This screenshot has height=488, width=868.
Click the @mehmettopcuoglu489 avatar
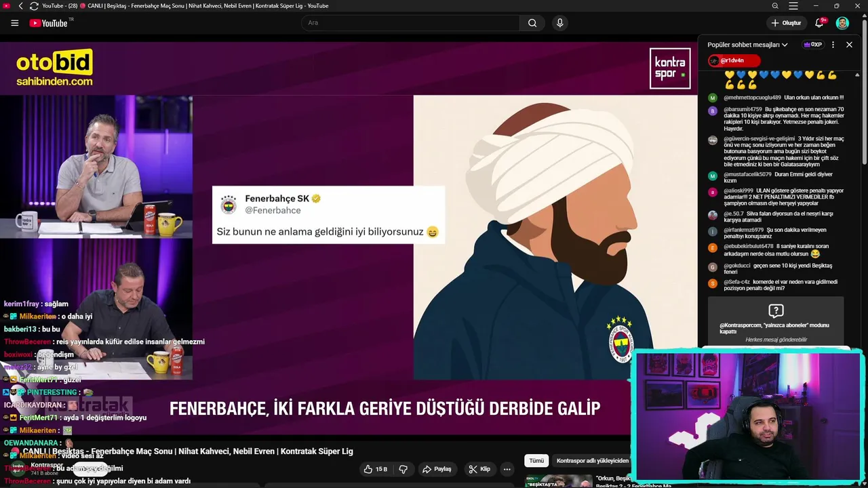click(713, 98)
